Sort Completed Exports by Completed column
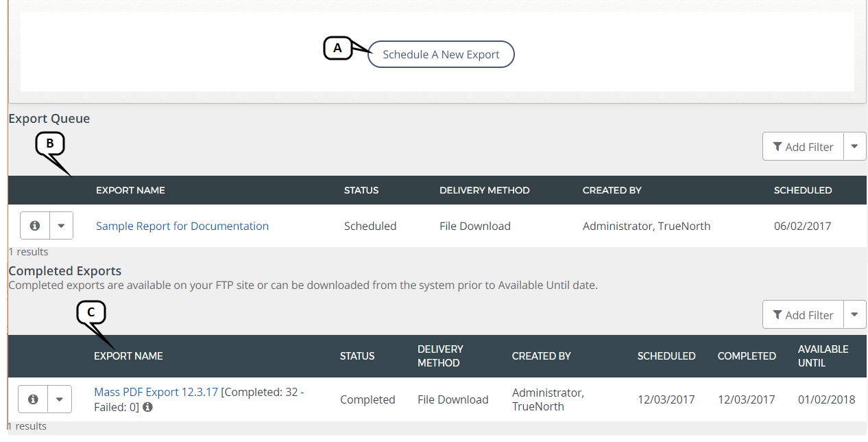 747,356
